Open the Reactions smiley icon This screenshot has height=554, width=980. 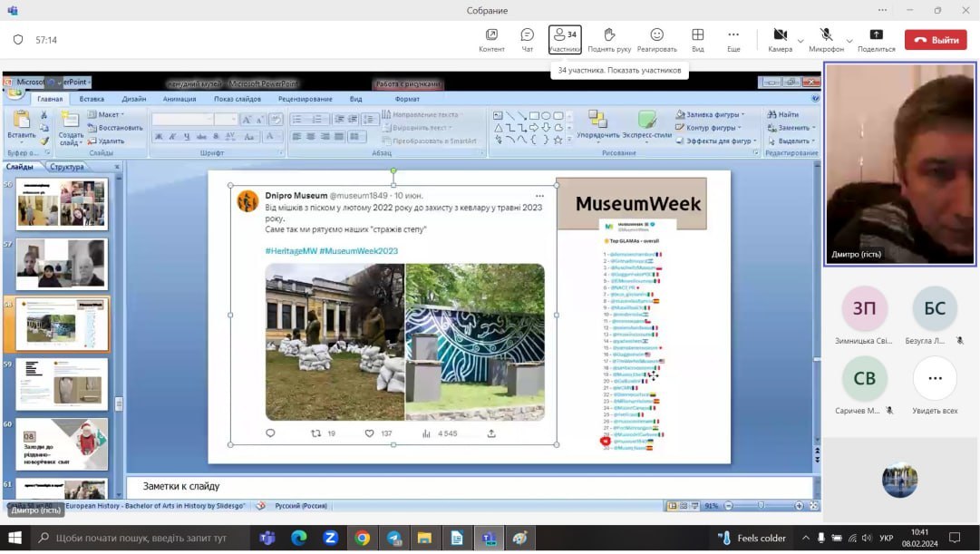click(x=656, y=35)
